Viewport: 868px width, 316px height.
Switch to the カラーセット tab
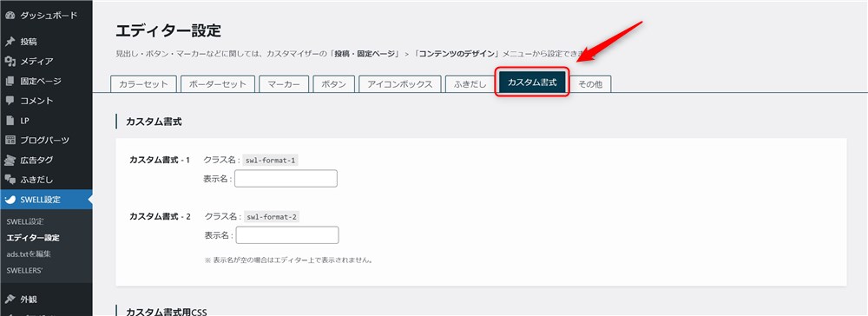(143, 84)
